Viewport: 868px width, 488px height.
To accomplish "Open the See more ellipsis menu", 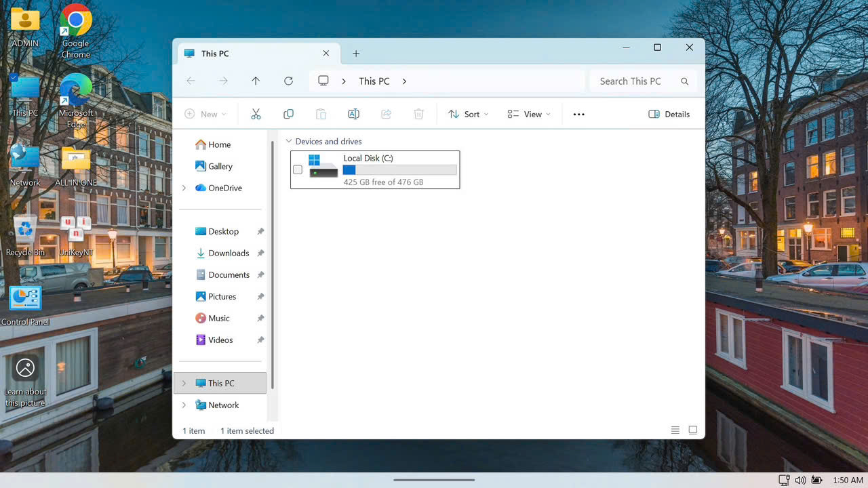I will coord(578,115).
